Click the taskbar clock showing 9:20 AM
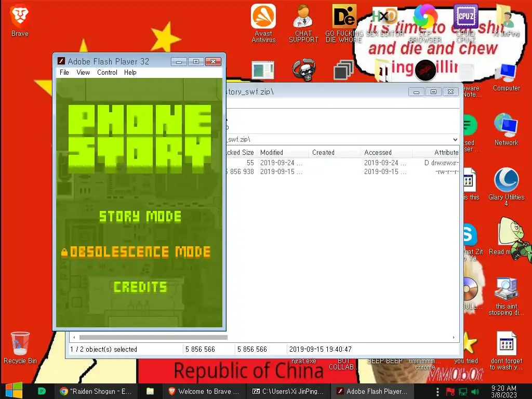 (x=503, y=391)
